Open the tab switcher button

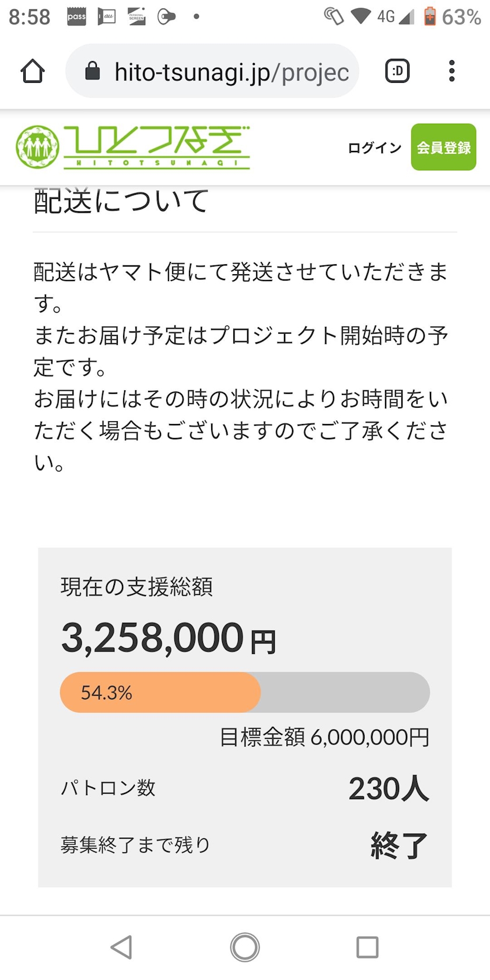(x=397, y=71)
